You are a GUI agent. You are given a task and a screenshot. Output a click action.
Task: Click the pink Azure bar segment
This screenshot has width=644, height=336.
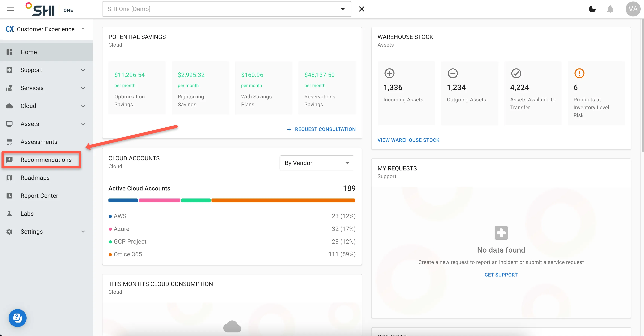[x=160, y=200]
